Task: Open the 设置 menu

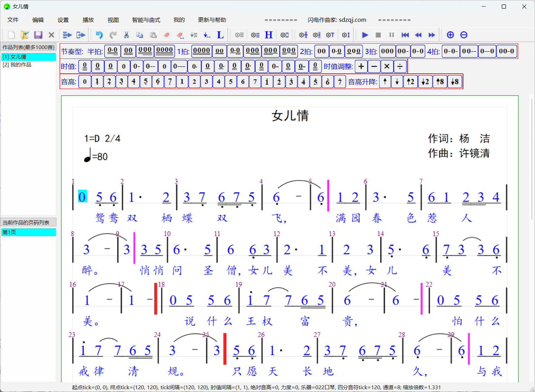Action: point(63,20)
